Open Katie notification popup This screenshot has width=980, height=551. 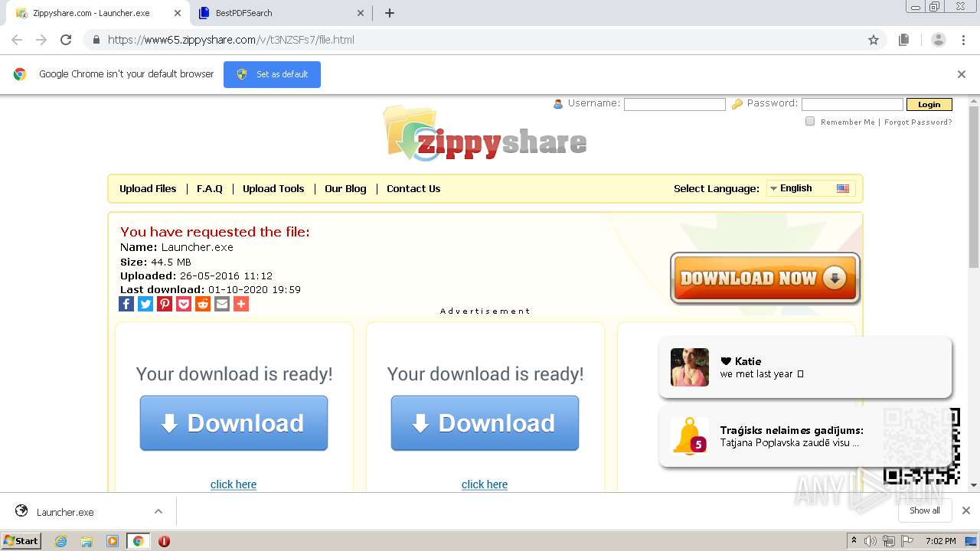[805, 367]
